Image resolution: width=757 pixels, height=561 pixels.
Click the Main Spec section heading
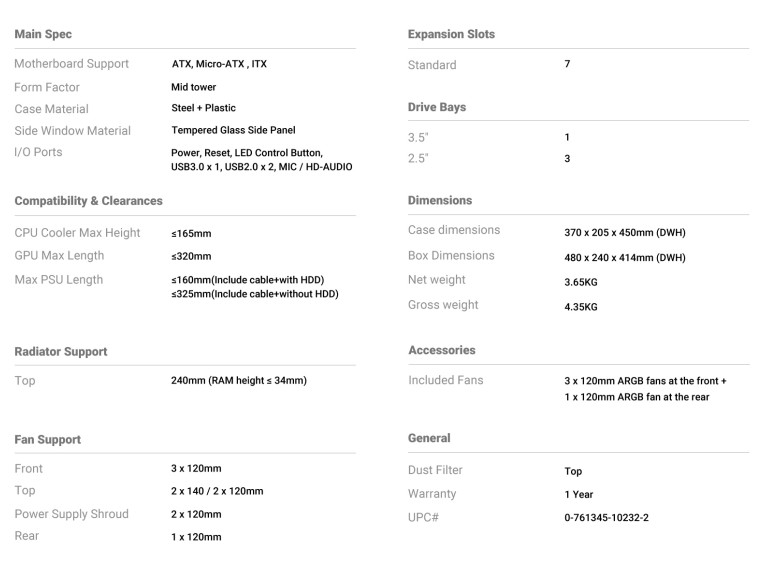43,34
